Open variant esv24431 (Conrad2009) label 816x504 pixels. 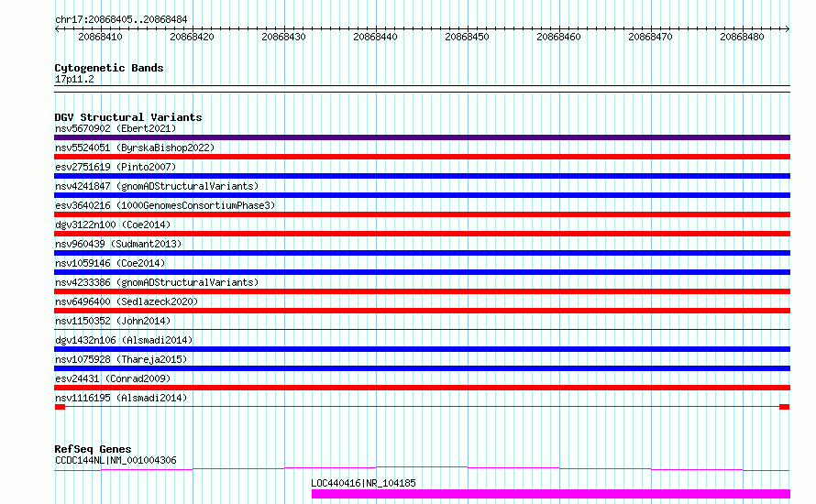[x=113, y=378]
